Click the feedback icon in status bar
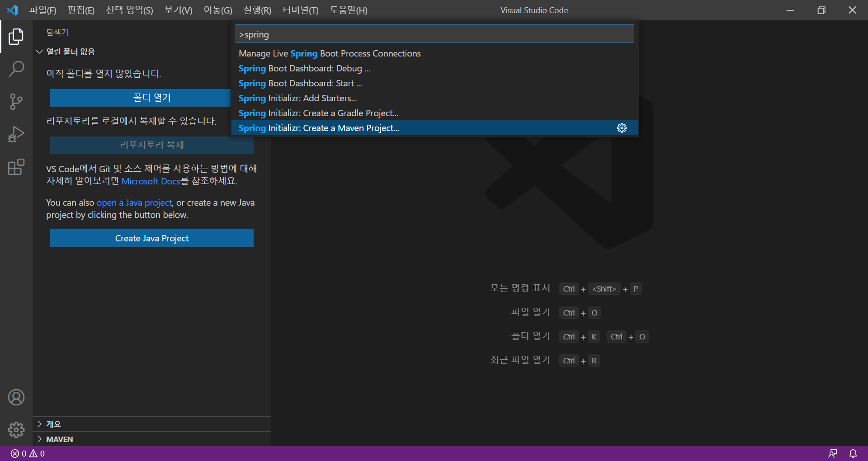The height and width of the screenshot is (461, 868). pyautogui.click(x=833, y=453)
